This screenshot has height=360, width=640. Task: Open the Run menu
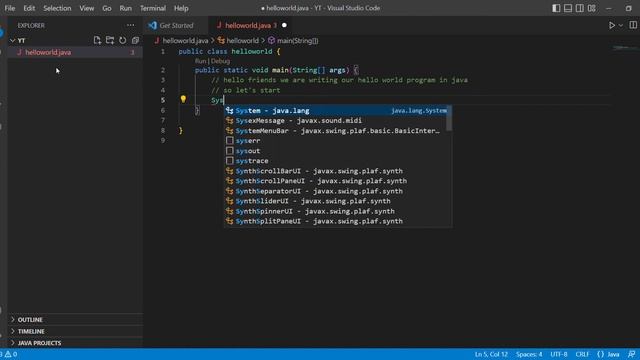pyautogui.click(x=126, y=8)
